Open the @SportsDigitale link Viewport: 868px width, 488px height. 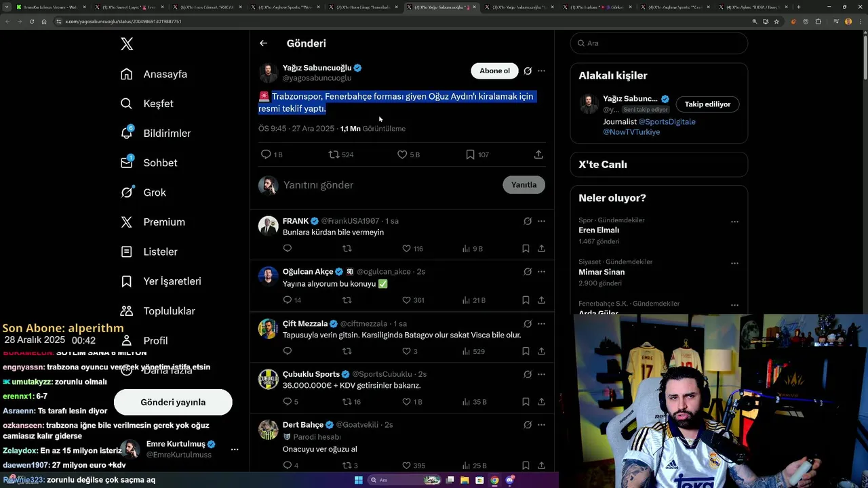tap(667, 122)
